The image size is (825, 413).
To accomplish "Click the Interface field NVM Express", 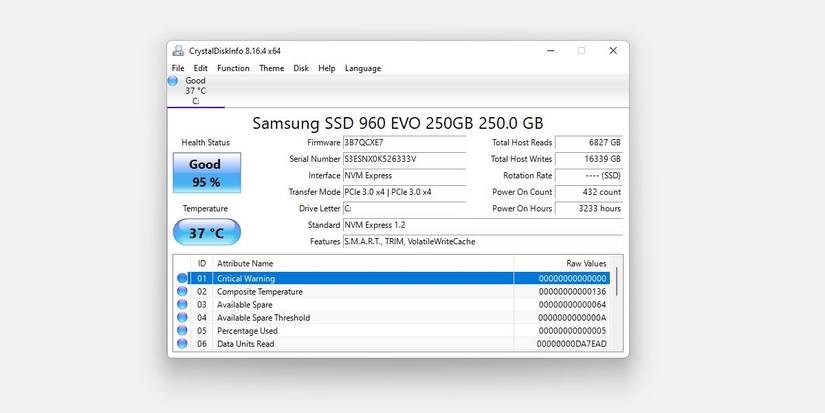I will tap(404, 176).
